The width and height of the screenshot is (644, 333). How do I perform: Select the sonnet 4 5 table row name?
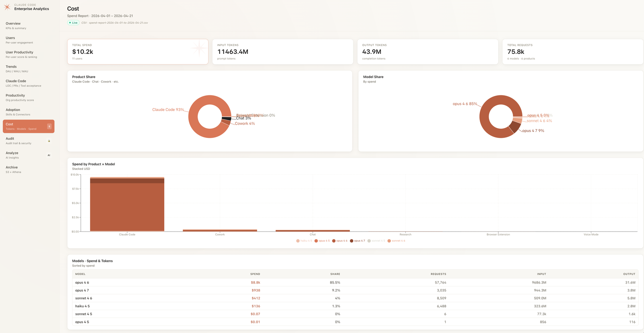click(x=84, y=314)
